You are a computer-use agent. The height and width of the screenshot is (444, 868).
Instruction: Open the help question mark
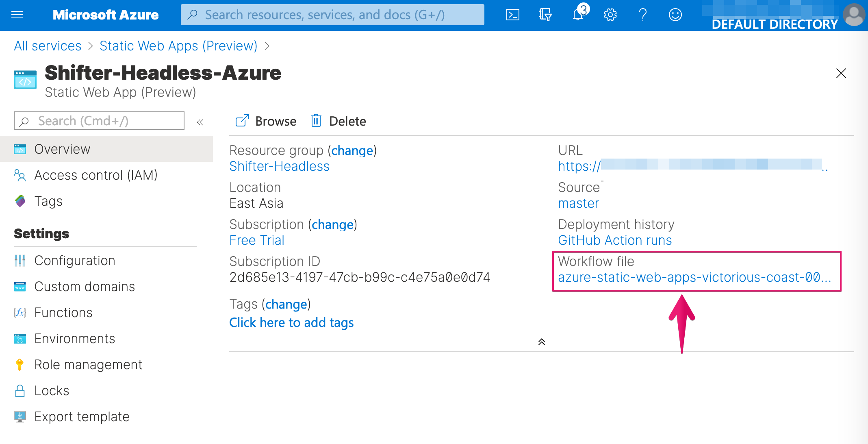(642, 15)
